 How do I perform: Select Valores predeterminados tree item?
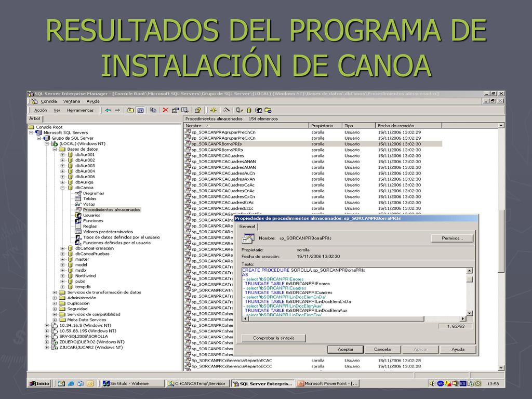point(108,232)
